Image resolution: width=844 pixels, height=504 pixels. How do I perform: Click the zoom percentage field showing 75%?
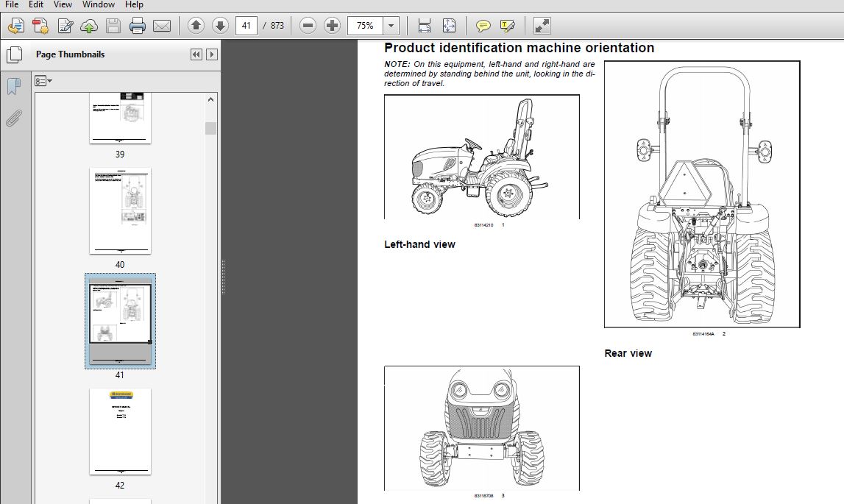pyautogui.click(x=365, y=25)
